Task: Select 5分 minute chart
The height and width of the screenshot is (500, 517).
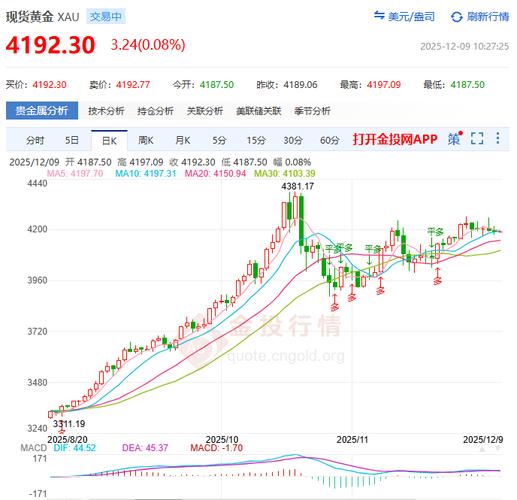Action: [219, 140]
